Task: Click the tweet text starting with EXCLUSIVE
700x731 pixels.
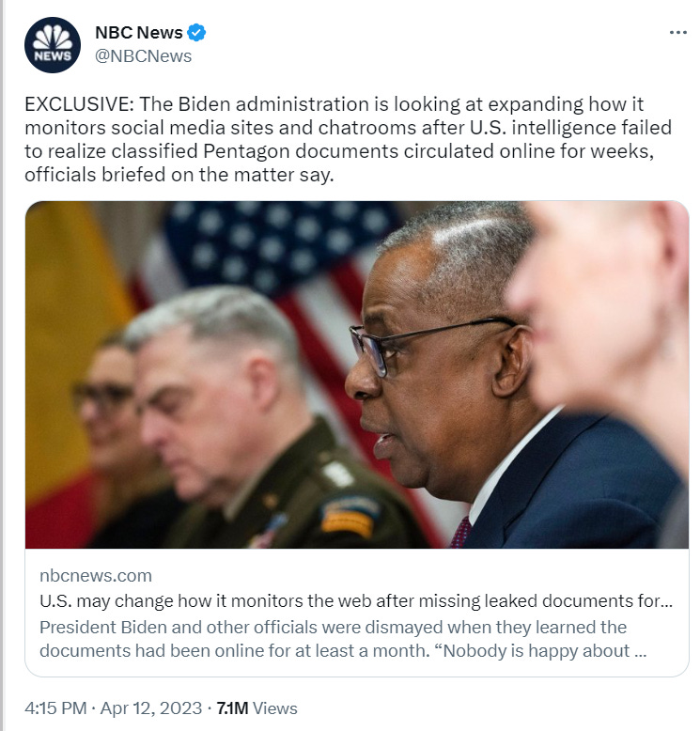Action: click(348, 139)
